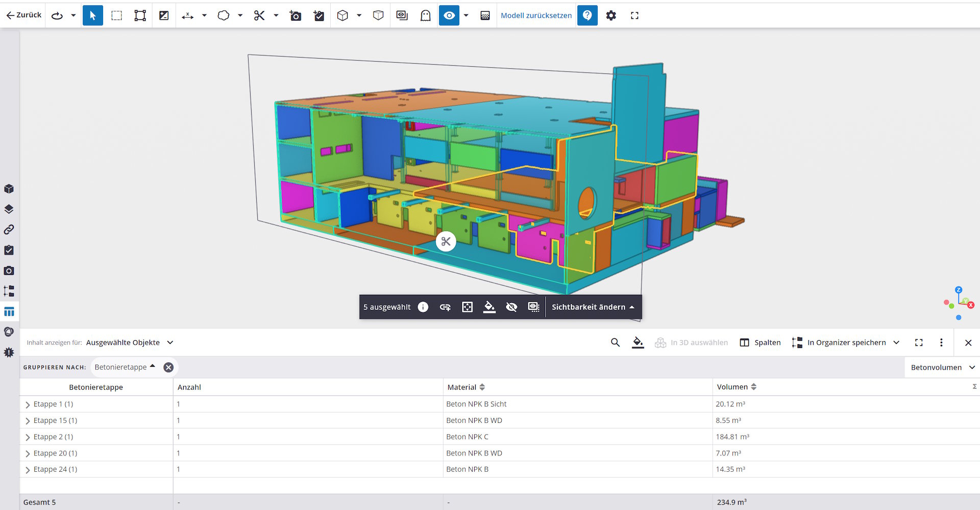This screenshot has width=980, height=510.
Task: Click the zoom-to-selected icon in selection bar
Action: click(x=467, y=307)
